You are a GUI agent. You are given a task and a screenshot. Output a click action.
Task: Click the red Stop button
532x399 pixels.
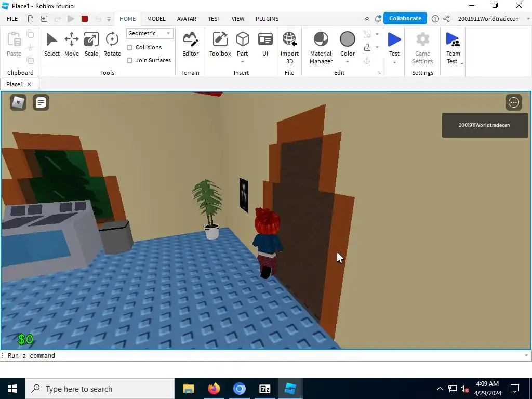85,19
